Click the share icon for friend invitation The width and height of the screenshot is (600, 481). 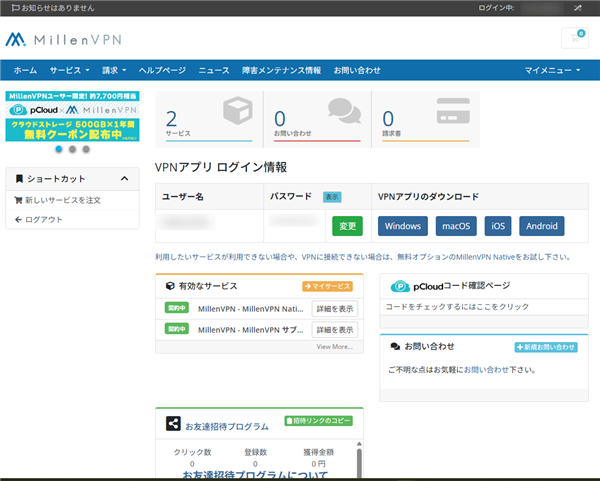pyautogui.click(x=173, y=423)
